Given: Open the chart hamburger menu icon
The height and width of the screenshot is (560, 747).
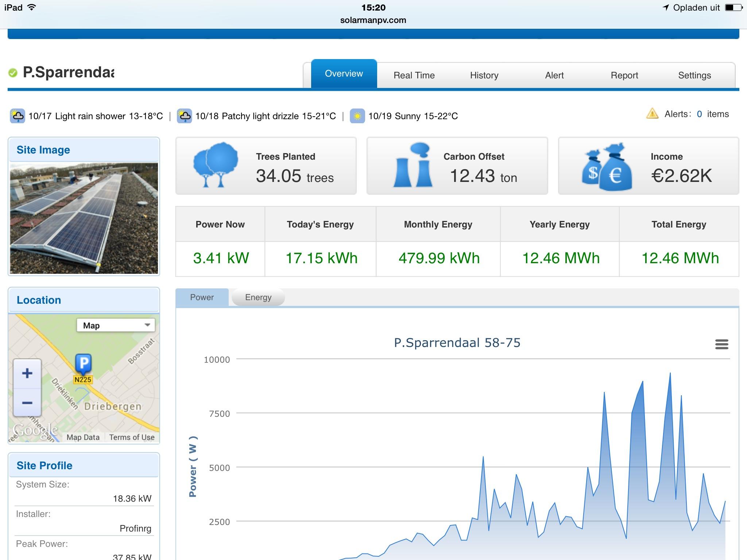Looking at the screenshot, I should click(x=721, y=344).
